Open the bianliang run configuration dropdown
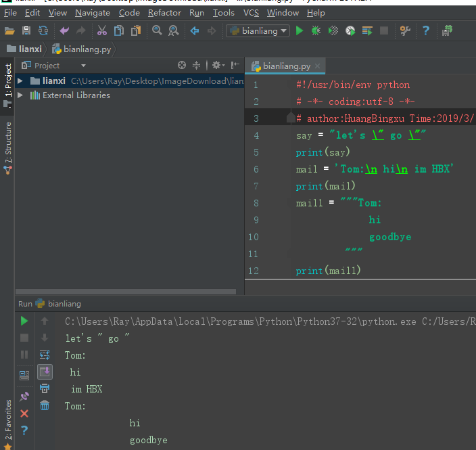 (258, 30)
